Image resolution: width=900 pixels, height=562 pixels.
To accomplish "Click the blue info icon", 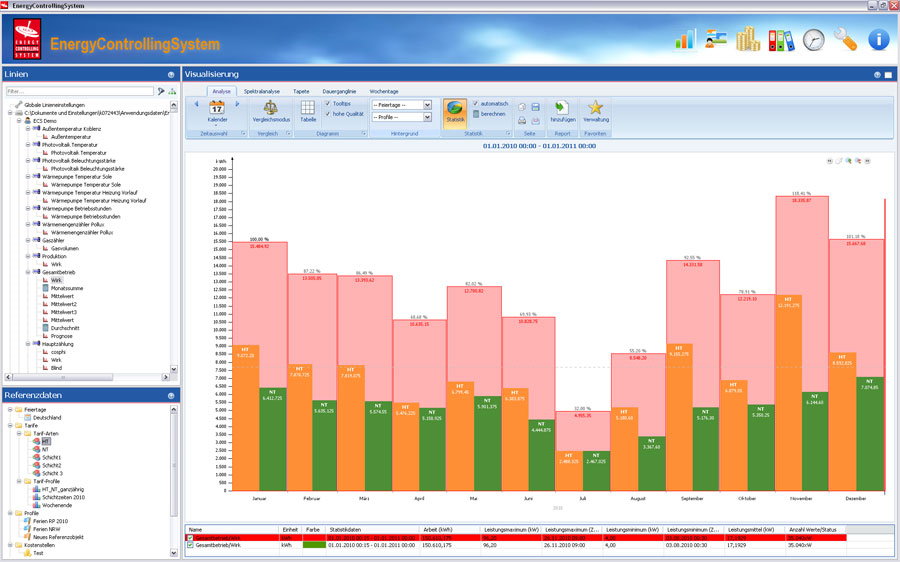I will pos(878,39).
